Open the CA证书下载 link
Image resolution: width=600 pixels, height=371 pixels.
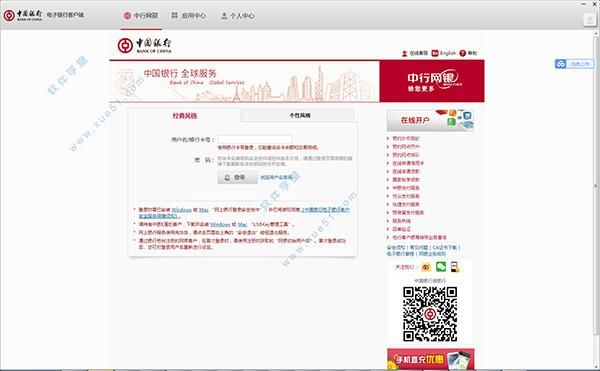(x=445, y=247)
